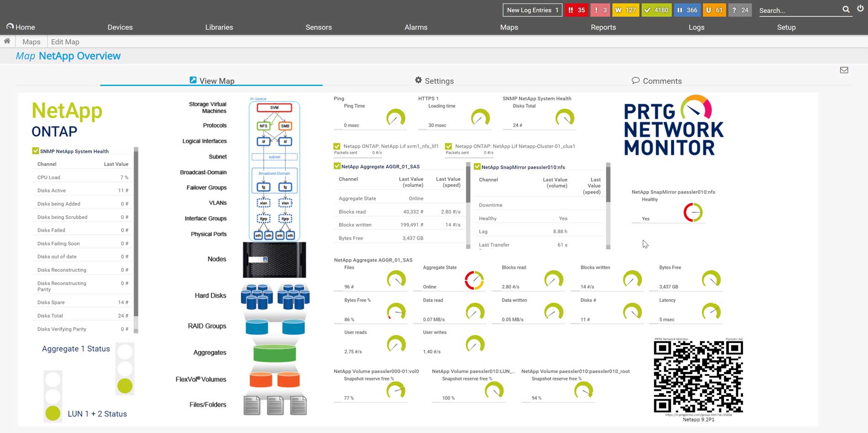Click the LUN 1 + 2 Status green light
This screenshot has width=868, height=433.
point(53,413)
